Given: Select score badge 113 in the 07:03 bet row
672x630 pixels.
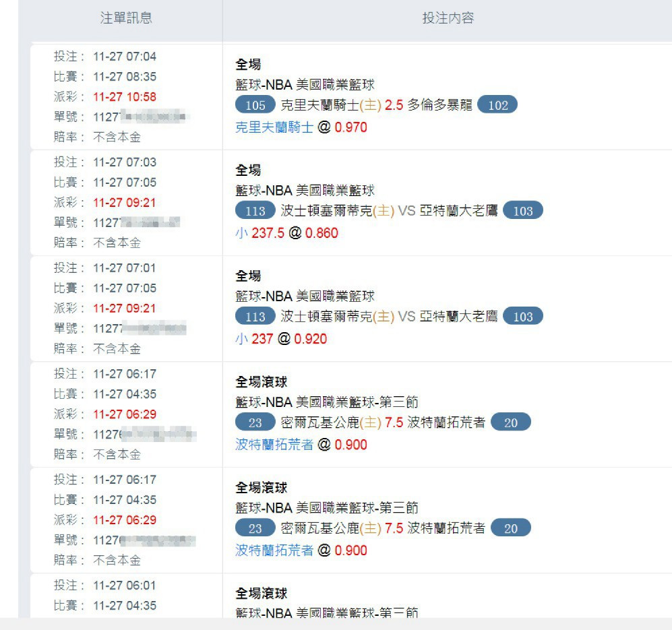Looking at the screenshot, I should coord(255,211).
